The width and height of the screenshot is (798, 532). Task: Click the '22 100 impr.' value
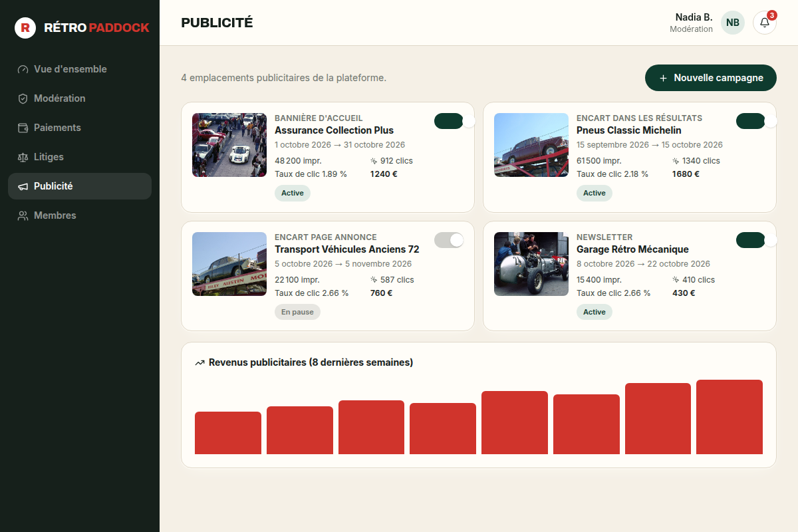point(297,280)
